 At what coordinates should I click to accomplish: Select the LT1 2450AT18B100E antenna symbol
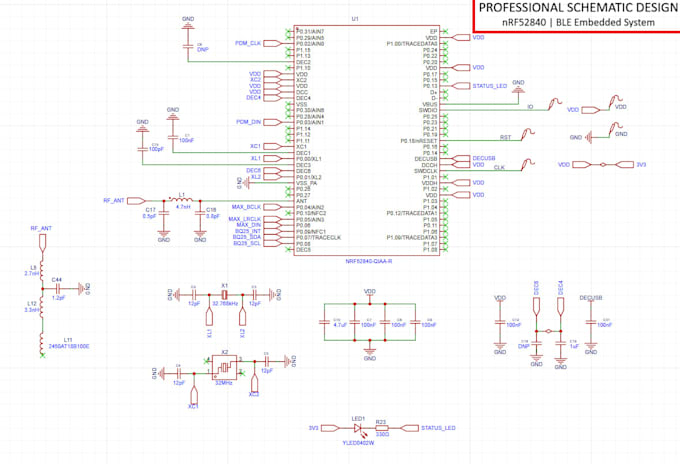tap(42, 343)
